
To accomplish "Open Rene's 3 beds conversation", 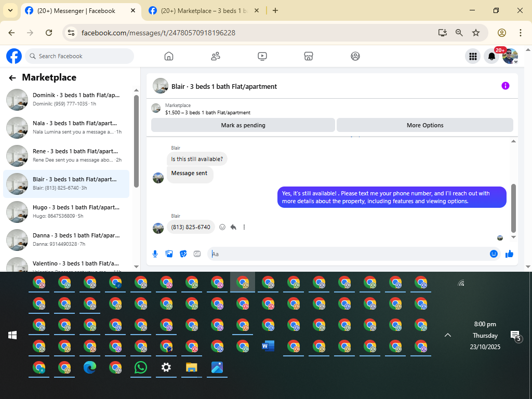I will [x=66, y=156].
